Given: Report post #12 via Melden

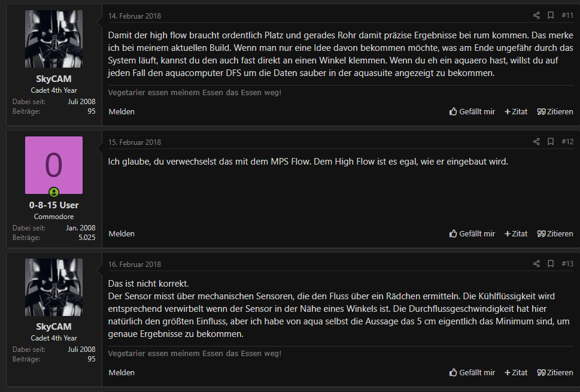Looking at the screenshot, I should [122, 234].
